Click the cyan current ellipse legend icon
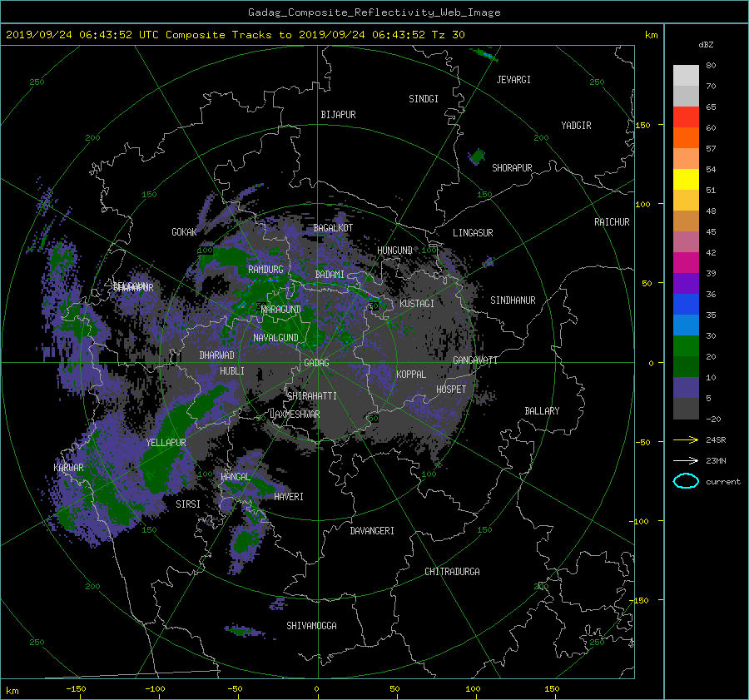 (x=686, y=481)
